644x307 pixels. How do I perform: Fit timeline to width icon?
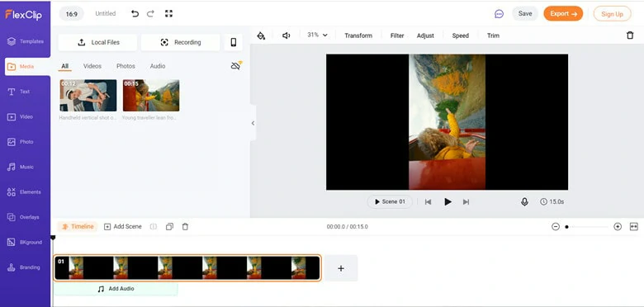point(634,227)
